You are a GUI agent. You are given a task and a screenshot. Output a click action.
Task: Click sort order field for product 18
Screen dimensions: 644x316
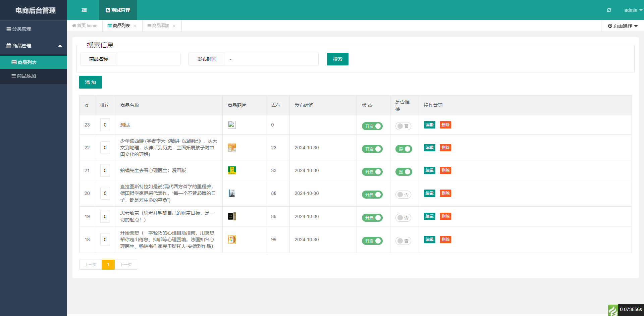[105, 240]
